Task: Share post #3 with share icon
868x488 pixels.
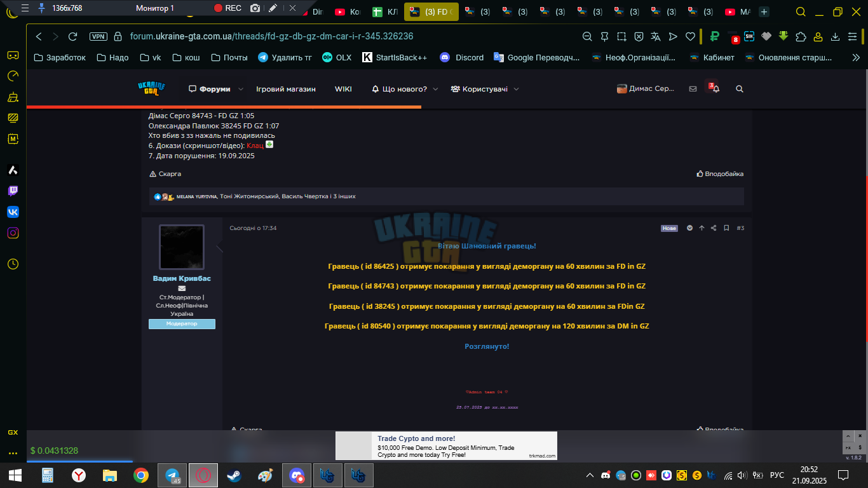Action: pyautogui.click(x=714, y=228)
